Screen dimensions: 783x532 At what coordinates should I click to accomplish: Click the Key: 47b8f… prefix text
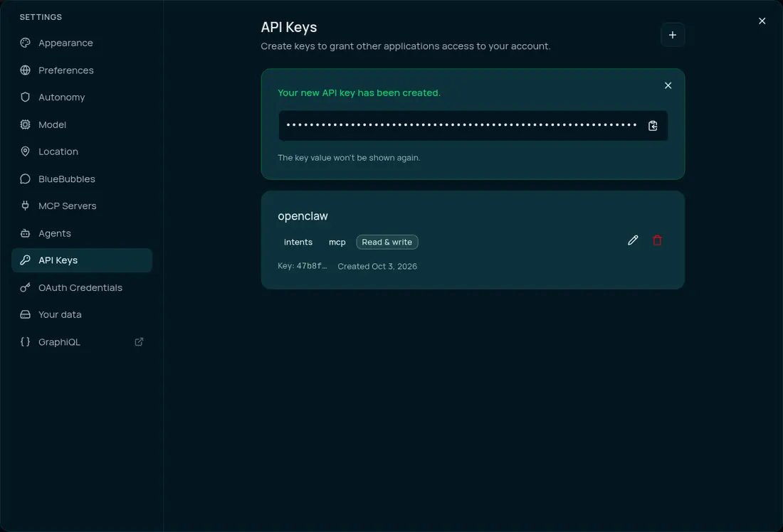tap(302, 266)
